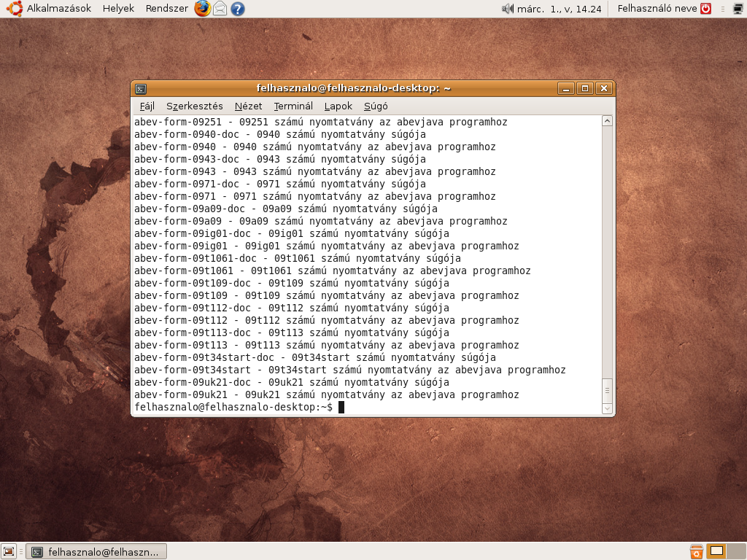The height and width of the screenshot is (560, 747).
Task: Click the abev-form-09t113-doc line
Action: pos(292,332)
